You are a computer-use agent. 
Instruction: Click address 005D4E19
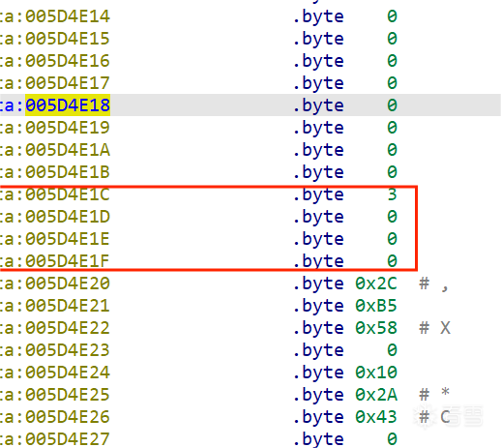click(x=68, y=128)
